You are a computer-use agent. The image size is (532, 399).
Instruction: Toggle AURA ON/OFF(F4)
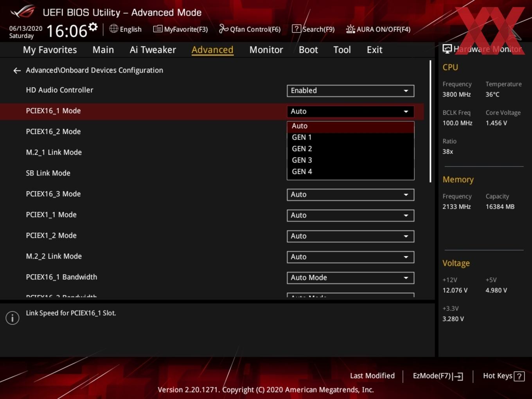point(378,29)
